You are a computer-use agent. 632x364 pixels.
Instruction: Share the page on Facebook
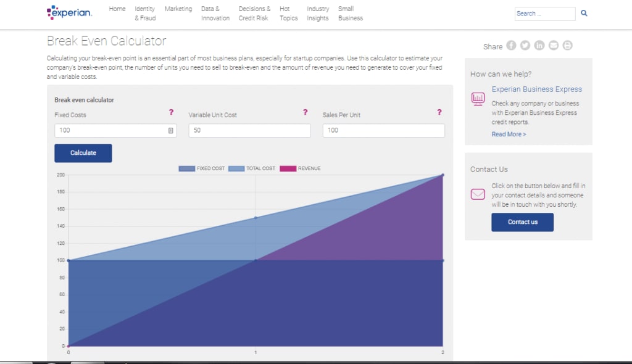511,46
